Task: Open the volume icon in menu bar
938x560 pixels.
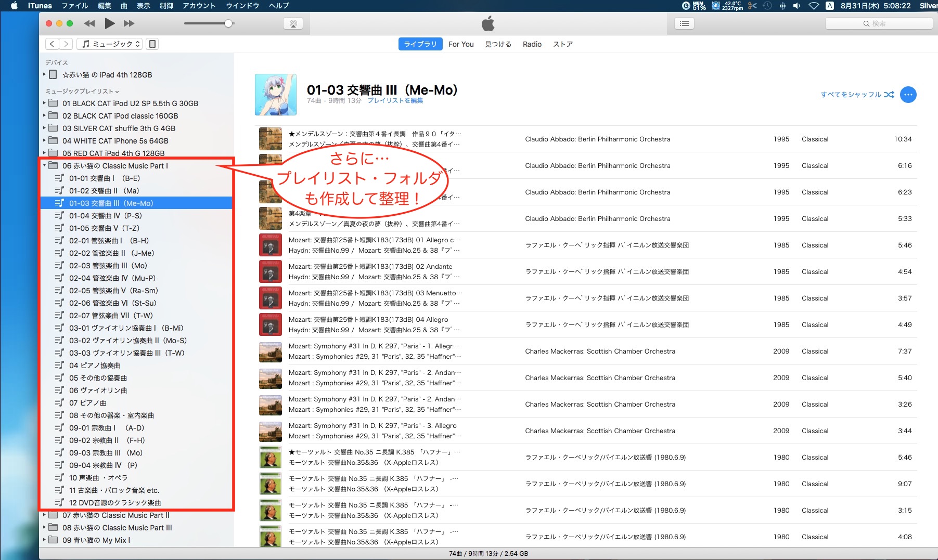Action: (796, 6)
